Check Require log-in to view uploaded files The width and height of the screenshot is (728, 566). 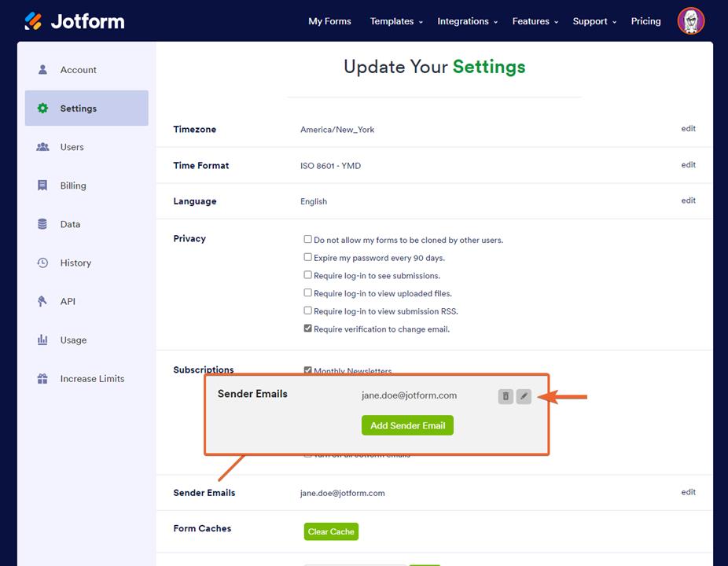point(307,292)
